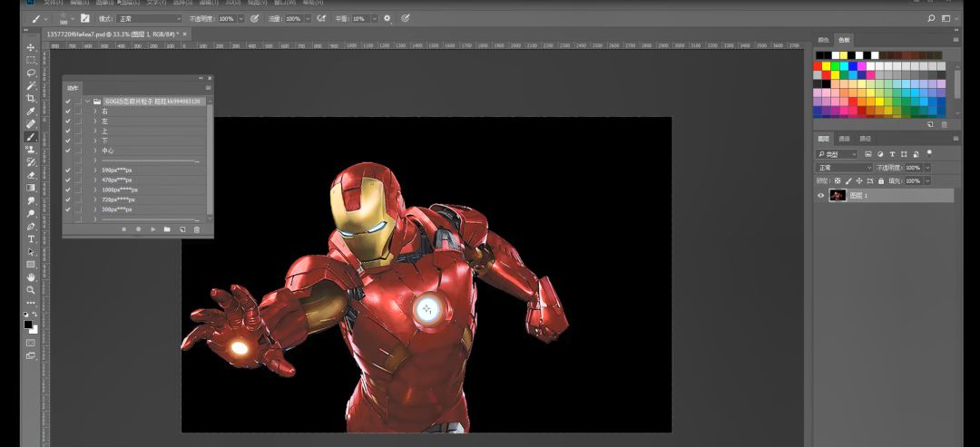Screen dimensions: 980x447
Task: Switch to the Color tab
Action: pos(824,40)
